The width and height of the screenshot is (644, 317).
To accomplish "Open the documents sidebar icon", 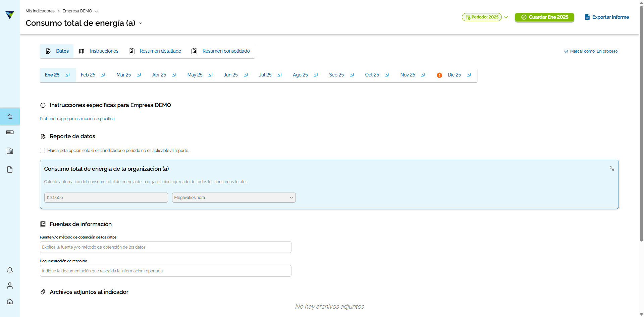I will [x=10, y=169].
